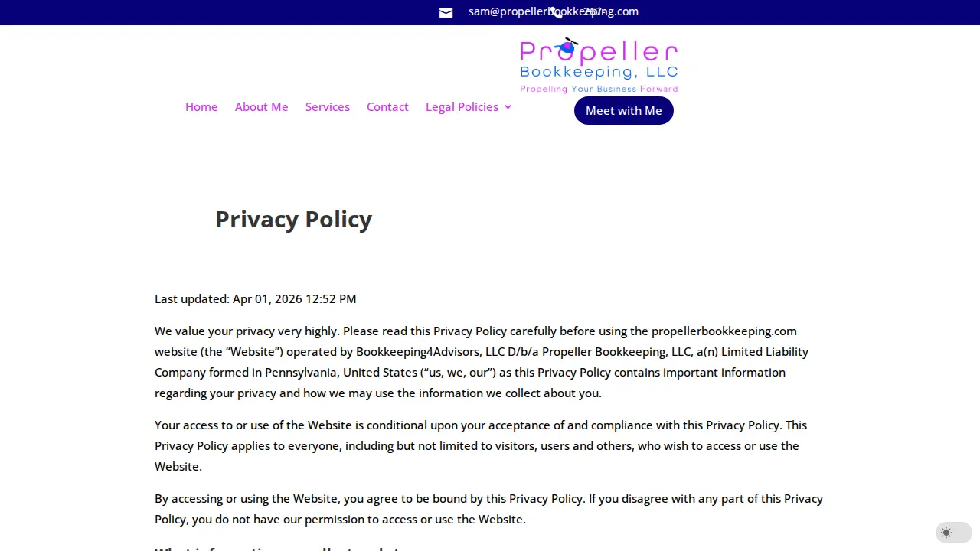Click the phone number starting with 267
980x551 pixels.
(593, 11)
